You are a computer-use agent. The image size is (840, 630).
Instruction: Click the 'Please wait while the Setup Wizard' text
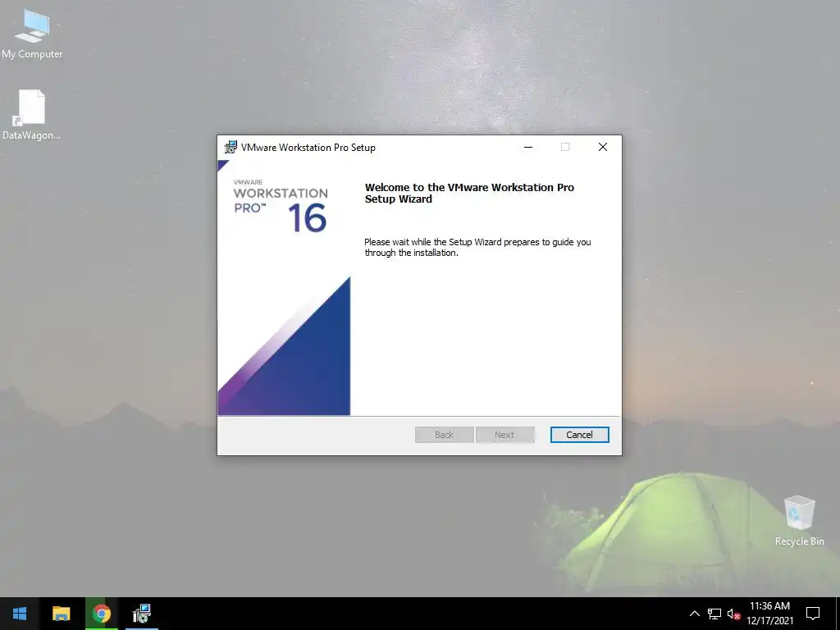[477, 247]
